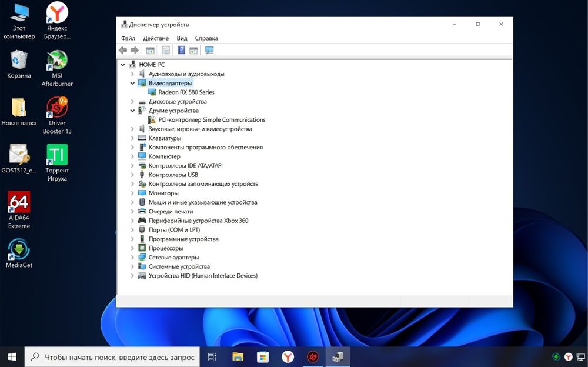The height and width of the screenshot is (367, 588).
Task: Expand Клавиатуры category
Action: [x=132, y=138]
